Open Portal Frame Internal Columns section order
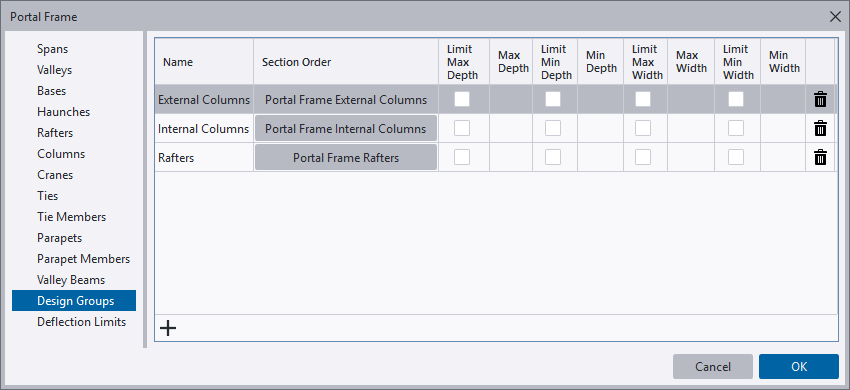Screen dimensions: 850x390 [346, 129]
